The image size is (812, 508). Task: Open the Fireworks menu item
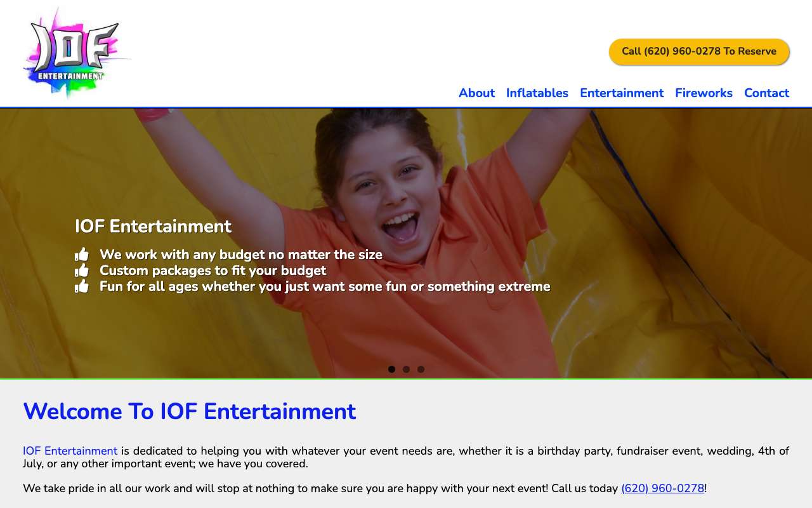click(x=704, y=93)
